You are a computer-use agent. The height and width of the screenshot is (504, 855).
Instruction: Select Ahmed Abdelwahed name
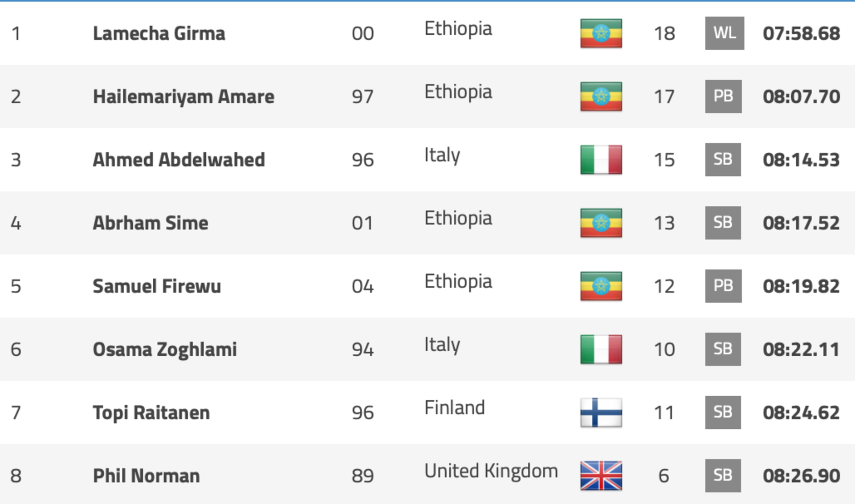pos(179,160)
